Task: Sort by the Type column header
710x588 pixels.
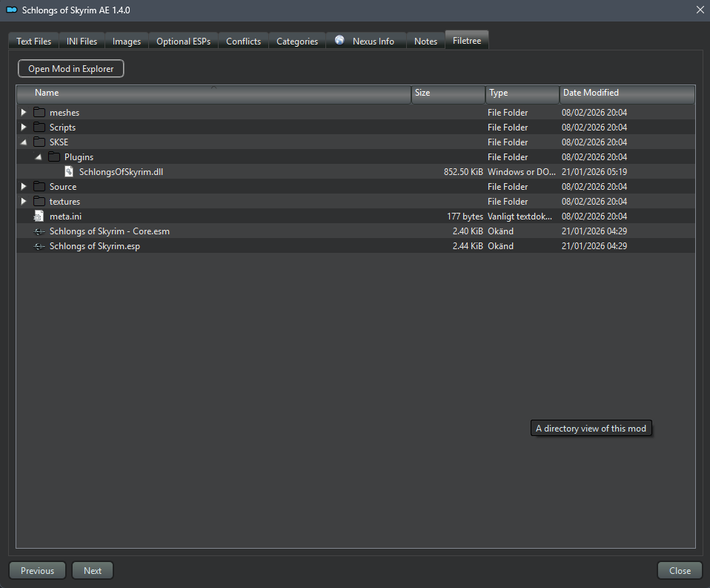Action: 522,93
